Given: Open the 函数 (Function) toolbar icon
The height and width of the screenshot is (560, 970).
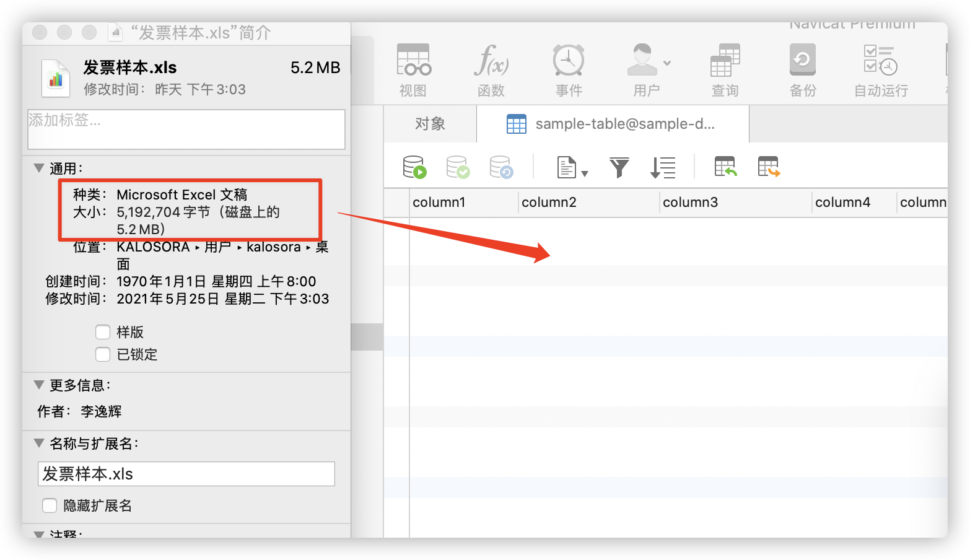Looking at the screenshot, I should (x=491, y=70).
